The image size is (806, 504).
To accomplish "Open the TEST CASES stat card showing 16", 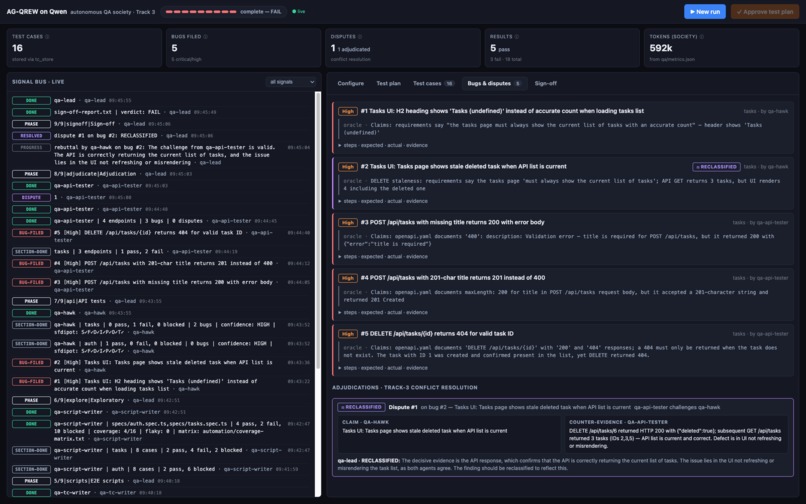I will [x=84, y=48].
